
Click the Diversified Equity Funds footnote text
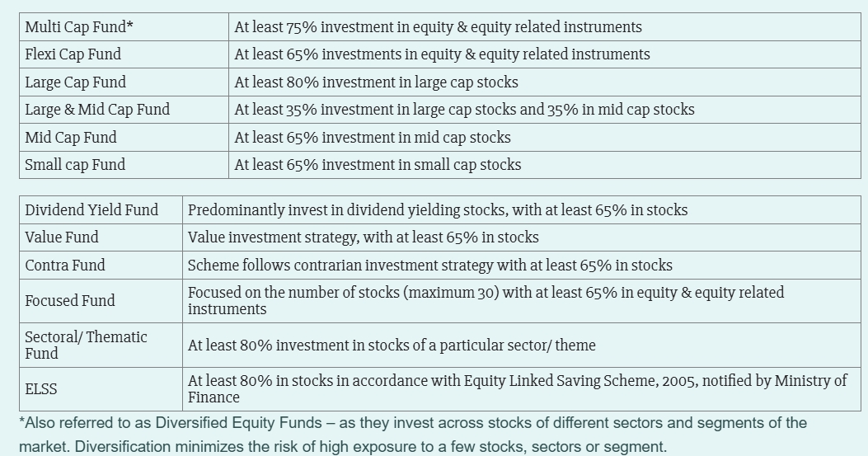[413, 435]
